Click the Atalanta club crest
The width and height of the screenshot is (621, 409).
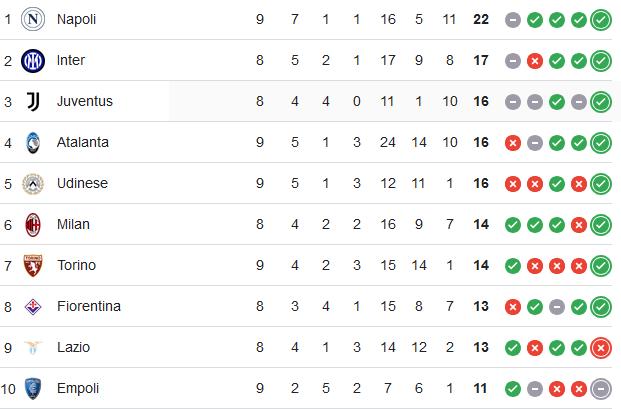pos(33,143)
